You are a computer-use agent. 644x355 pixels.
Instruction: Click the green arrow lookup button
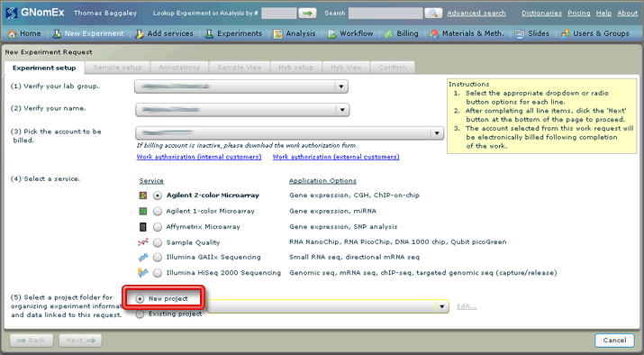pyautogui.click(x=308, y=14)
